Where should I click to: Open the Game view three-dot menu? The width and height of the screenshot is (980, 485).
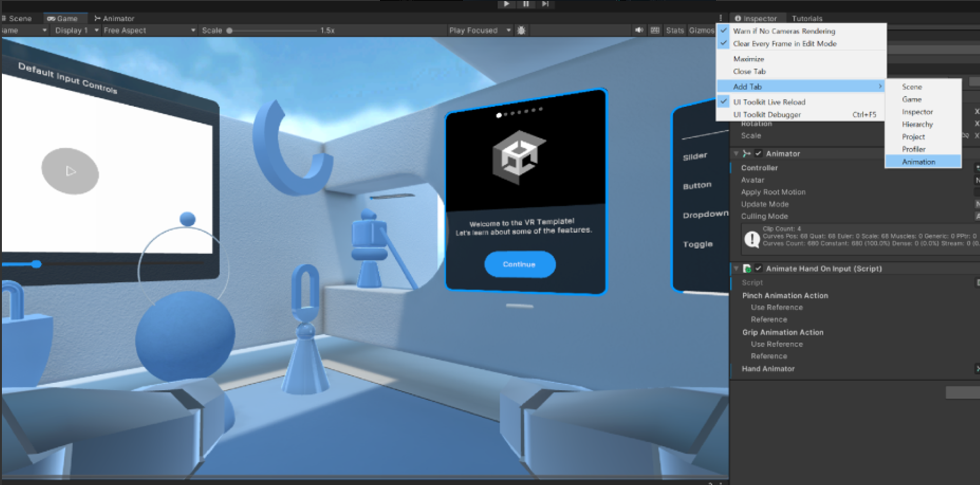coord(721,18)
